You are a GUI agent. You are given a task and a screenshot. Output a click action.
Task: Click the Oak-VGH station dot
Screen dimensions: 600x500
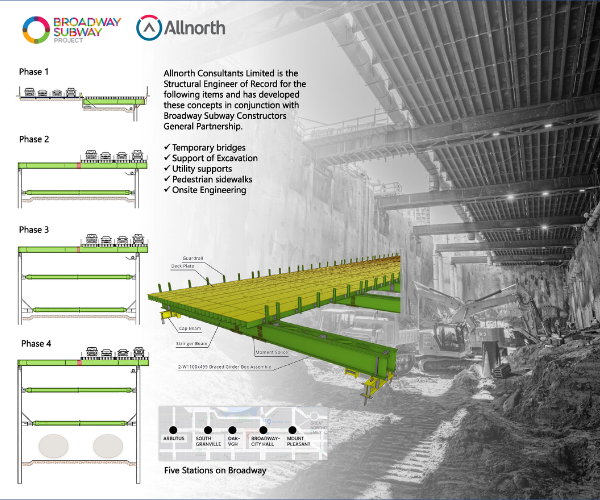coord(232,430)
